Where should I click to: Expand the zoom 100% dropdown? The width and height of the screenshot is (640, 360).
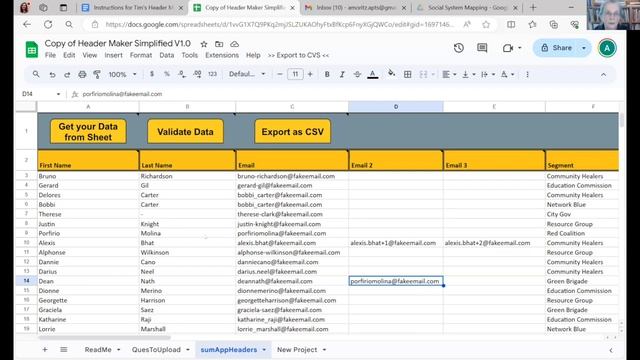click(134, 74)
